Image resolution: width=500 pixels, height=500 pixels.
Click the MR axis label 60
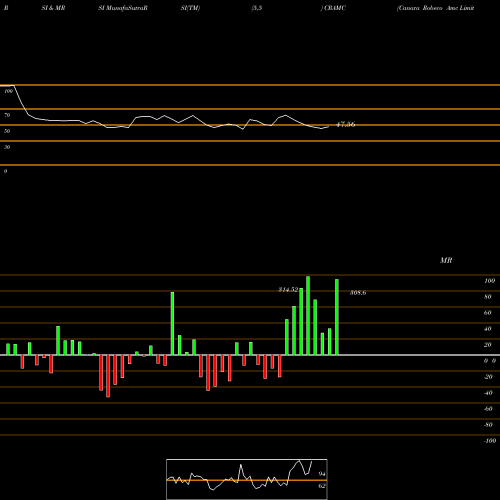[x=488, y=313]
